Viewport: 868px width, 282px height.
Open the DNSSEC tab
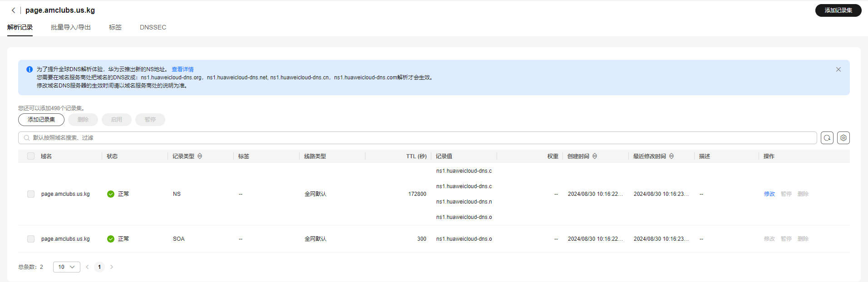153,27
